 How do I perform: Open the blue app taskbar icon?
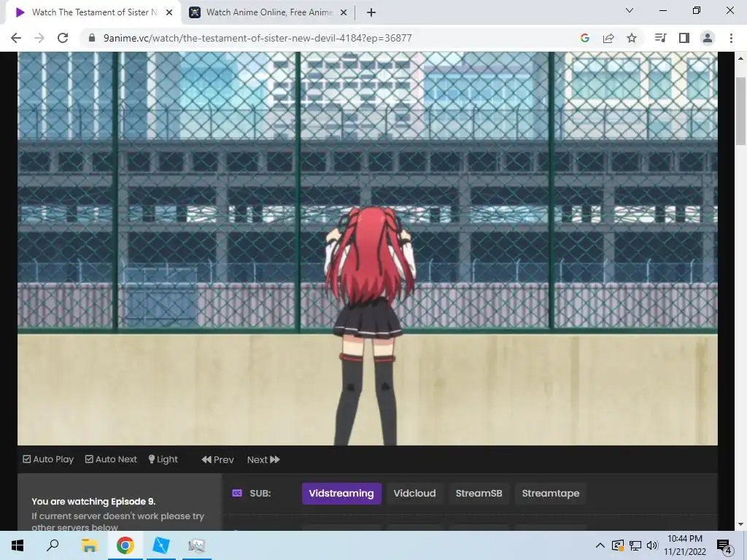[160, 545]
